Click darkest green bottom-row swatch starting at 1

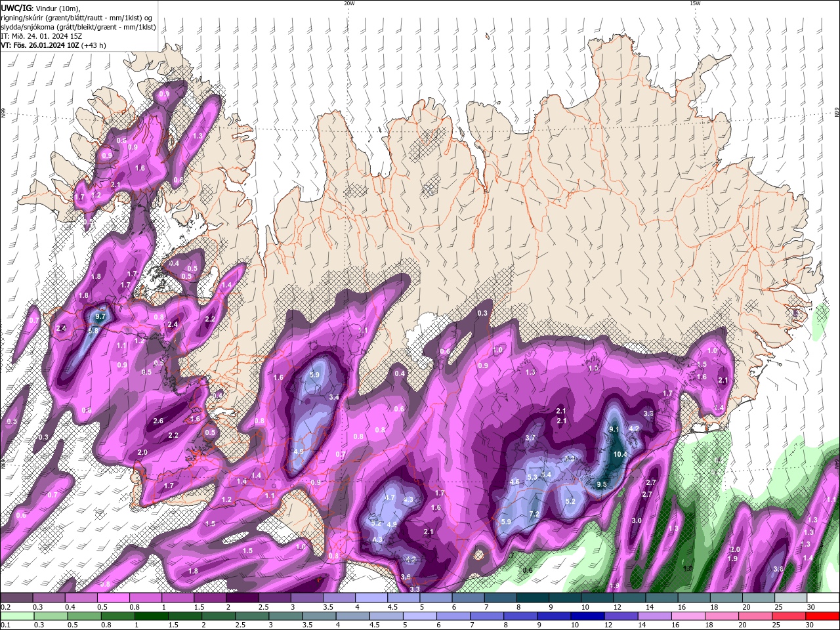[151, 616]
